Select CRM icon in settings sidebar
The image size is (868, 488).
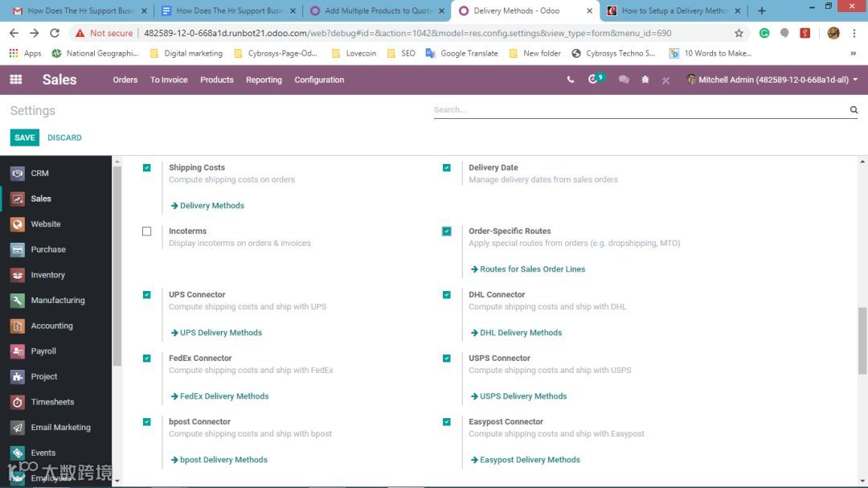click(17, 174)
